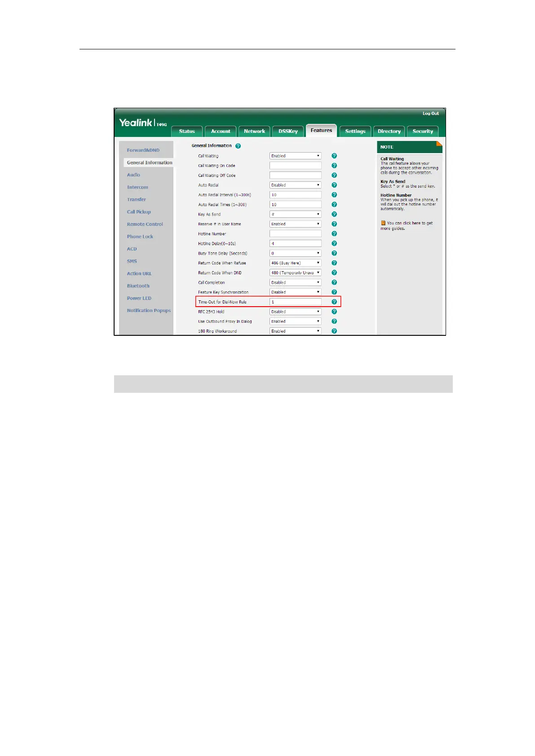Open Reserve # in User Name dropdown
The width and height of the screenshot is (535, 756).
[x=296, y=224]
